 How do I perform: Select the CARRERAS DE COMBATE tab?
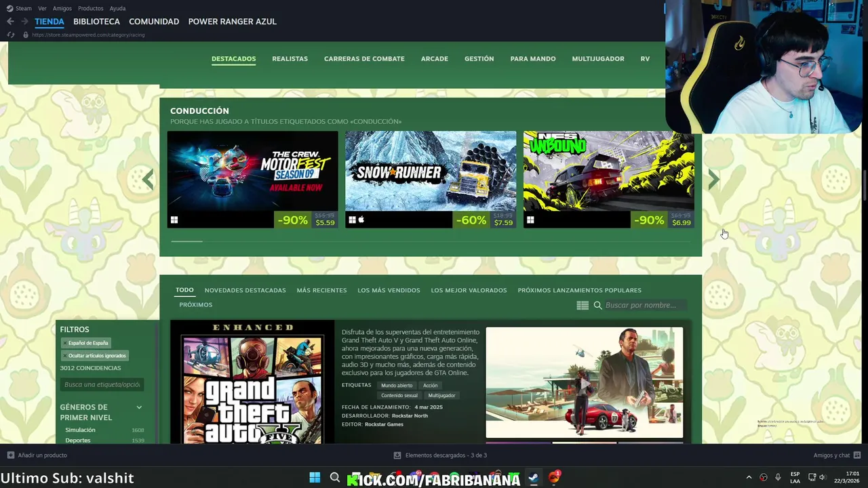(364, 59)
